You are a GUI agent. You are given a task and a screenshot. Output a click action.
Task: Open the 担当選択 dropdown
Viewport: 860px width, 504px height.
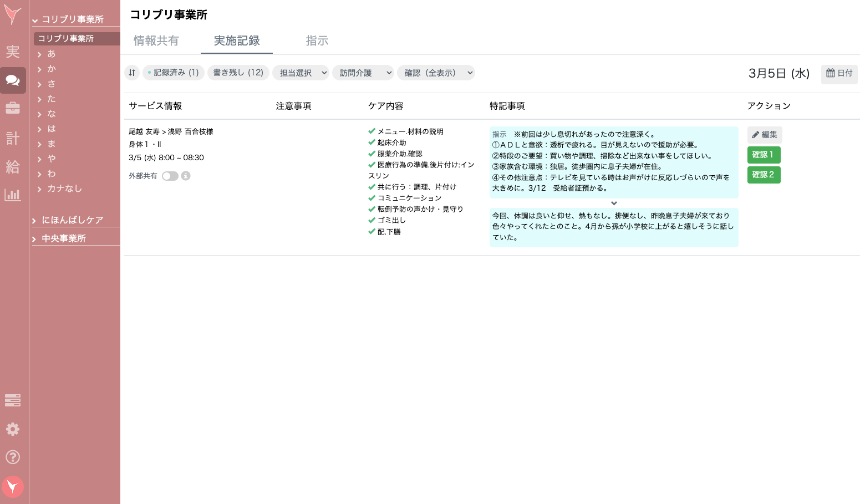click(301, 73)
